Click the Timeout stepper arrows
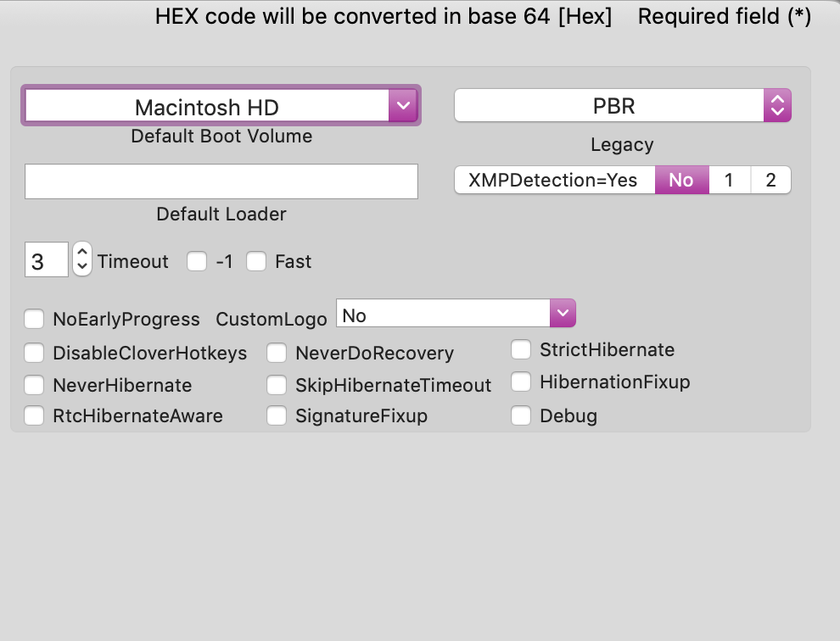The width and height of the screenshot is (840, 641). click(81, 258)
